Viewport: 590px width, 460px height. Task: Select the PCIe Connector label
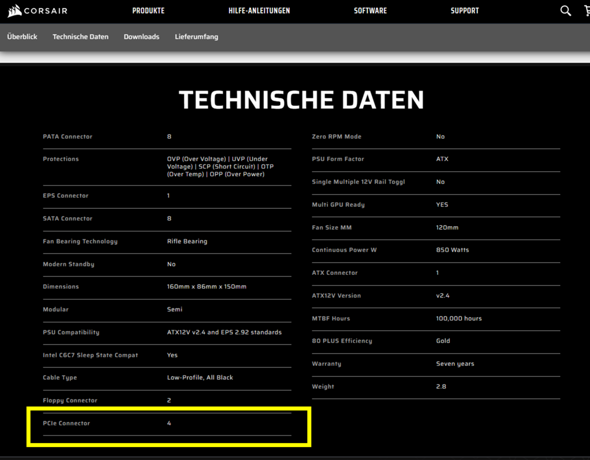66,423
